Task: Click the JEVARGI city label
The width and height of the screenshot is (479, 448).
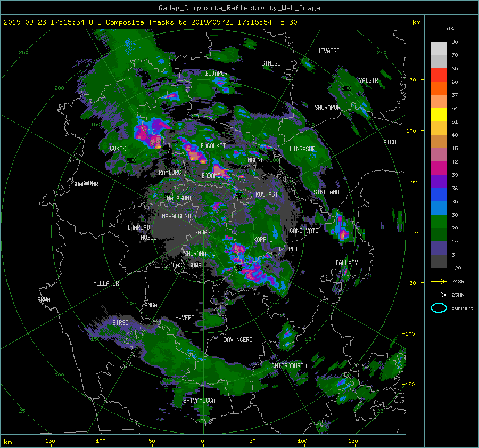Action: (x=328, y=51)
